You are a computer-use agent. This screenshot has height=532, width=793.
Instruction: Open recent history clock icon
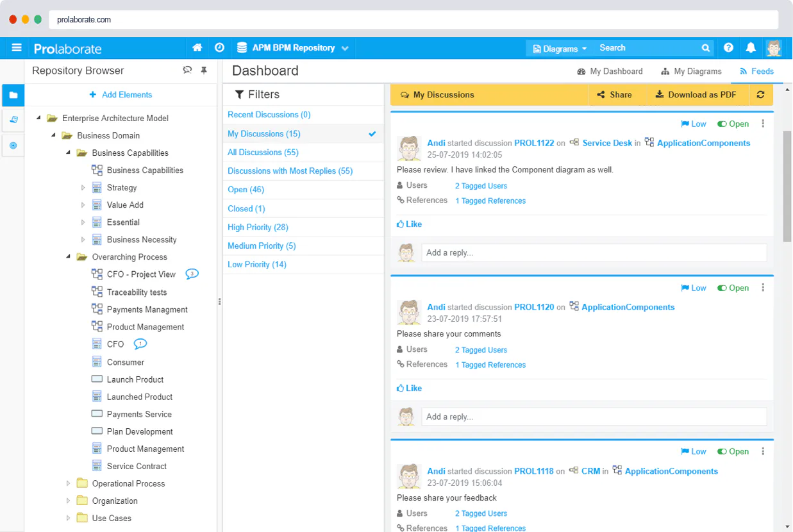point(219,48)
